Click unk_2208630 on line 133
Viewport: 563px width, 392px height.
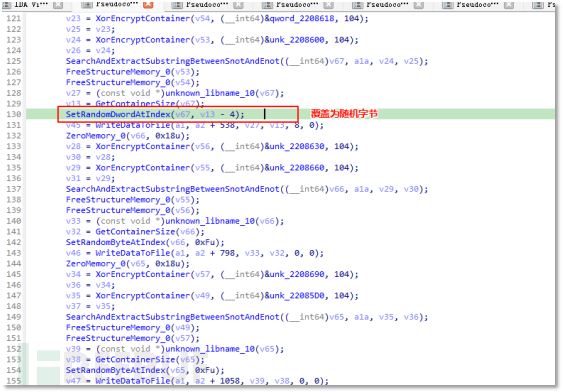pyautogui.click(x=297, y=146)
